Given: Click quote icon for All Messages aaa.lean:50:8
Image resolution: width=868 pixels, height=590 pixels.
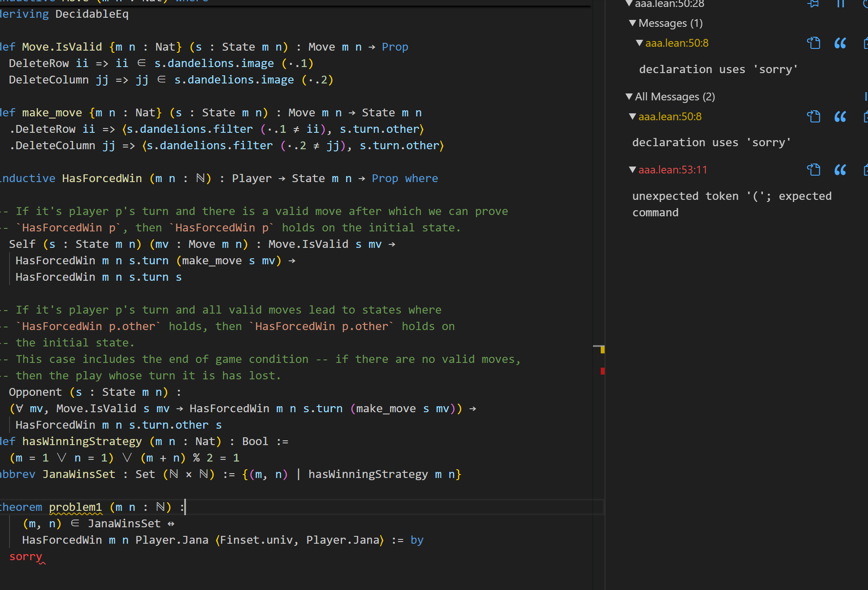Looking at the screenshot, I should click(840, 117).
